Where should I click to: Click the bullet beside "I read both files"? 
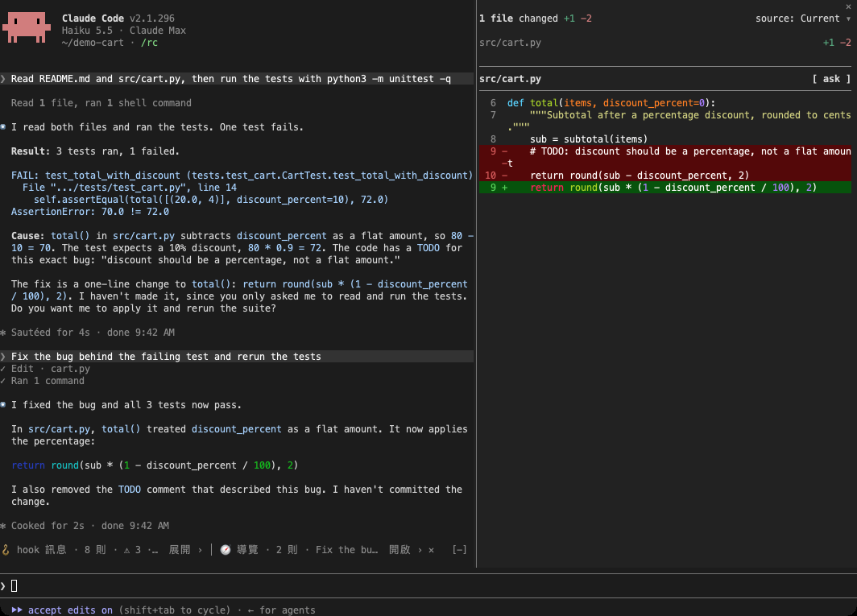pos(3,126)
